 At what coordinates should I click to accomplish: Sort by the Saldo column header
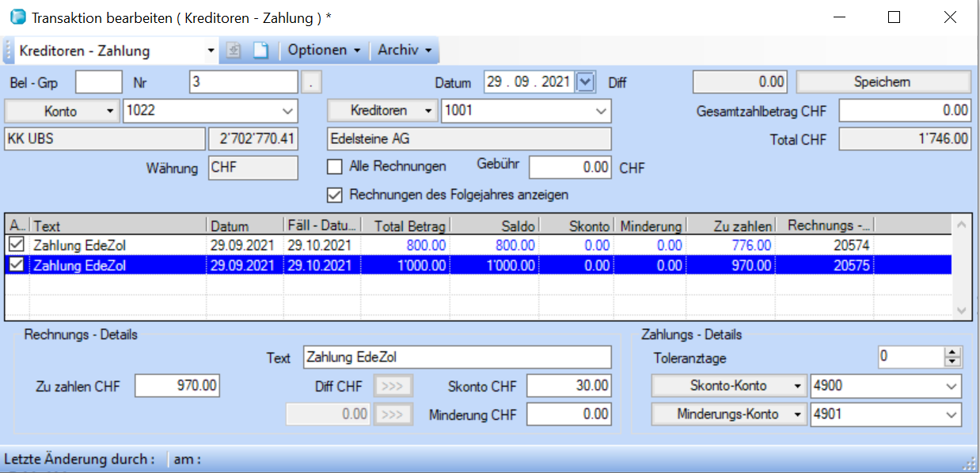pyautogui.click(x=496, y=226)
